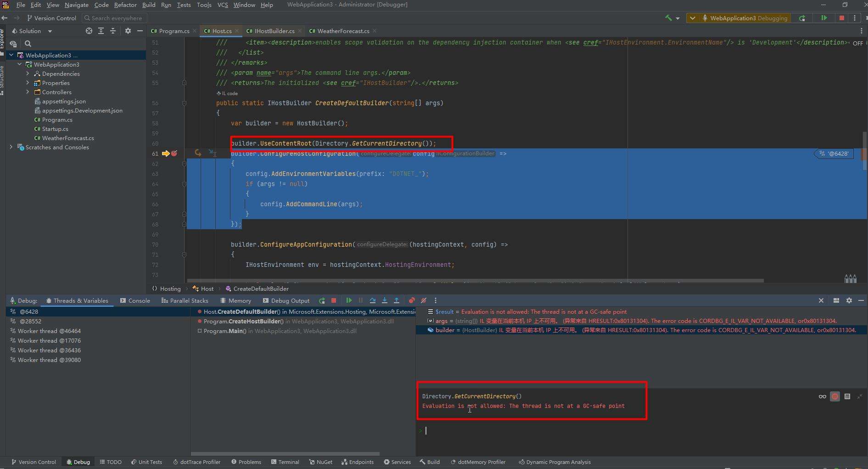Screen dimensions: 868x469
Task: Locate current file in Solution explorer
Action: coord(89,31)
